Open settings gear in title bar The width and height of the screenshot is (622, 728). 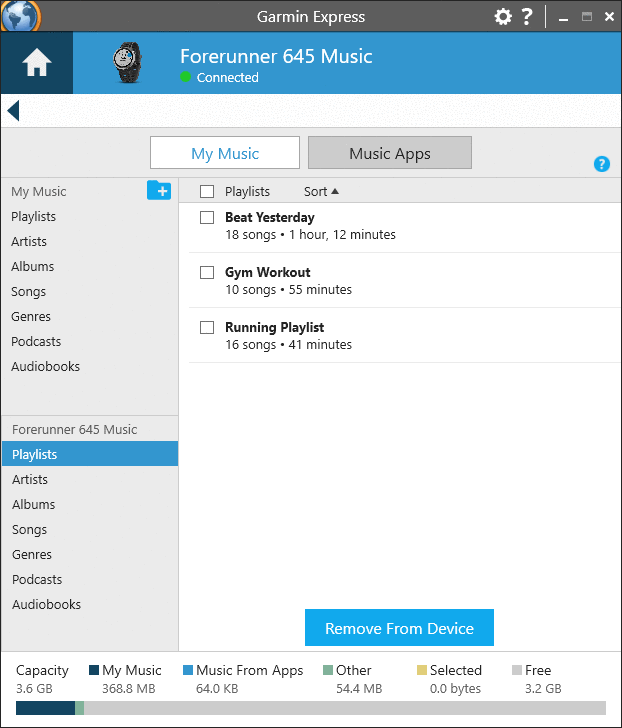click(503, 17)
